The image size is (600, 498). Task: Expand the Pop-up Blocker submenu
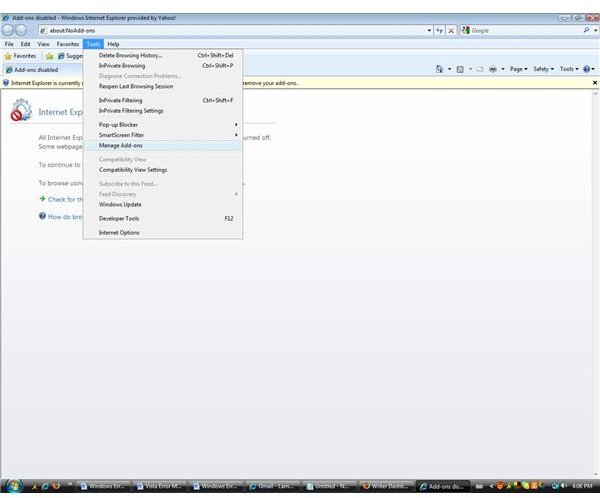(163, 125)
